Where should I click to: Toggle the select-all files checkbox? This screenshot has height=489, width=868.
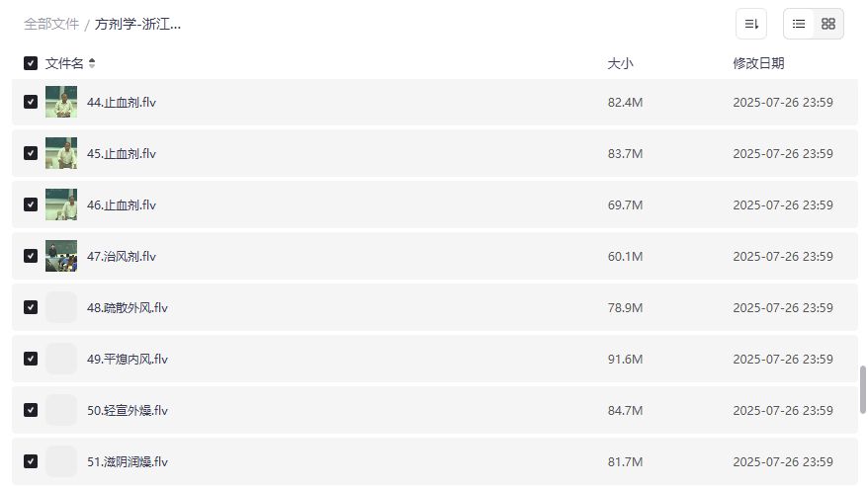(x=31, y=63)
